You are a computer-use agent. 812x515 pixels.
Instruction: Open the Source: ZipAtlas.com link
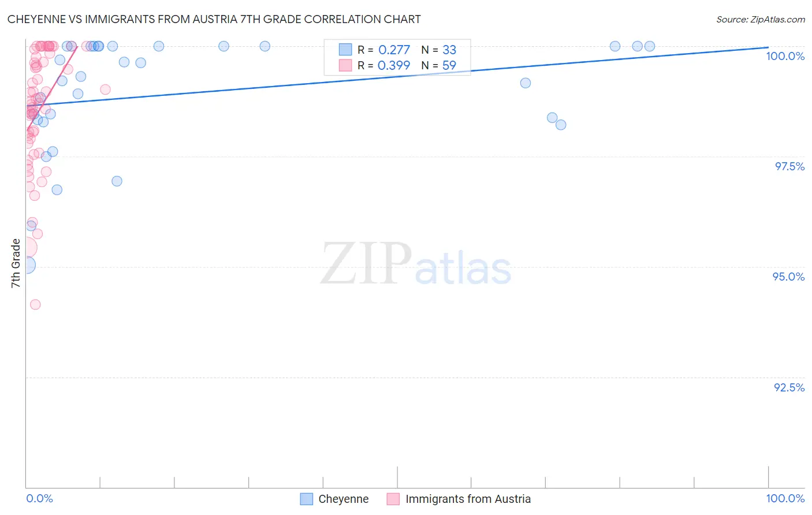pyautogui.click(x=761, y=19)
